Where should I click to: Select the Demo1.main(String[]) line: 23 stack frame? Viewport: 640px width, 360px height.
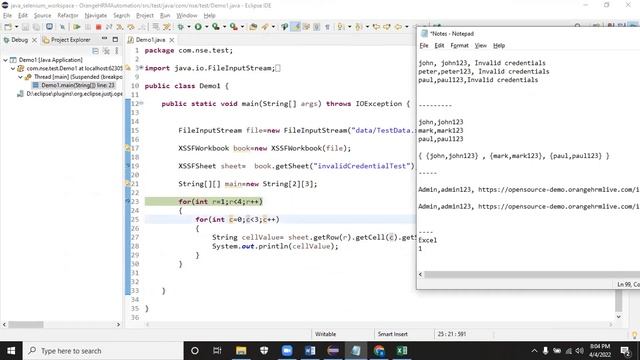click(73, 85)
